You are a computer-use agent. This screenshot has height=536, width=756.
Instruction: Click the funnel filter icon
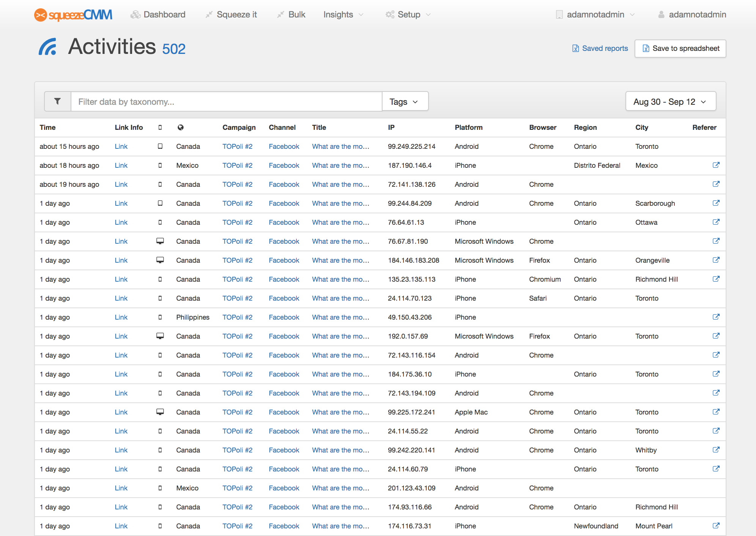coord(57,101)
